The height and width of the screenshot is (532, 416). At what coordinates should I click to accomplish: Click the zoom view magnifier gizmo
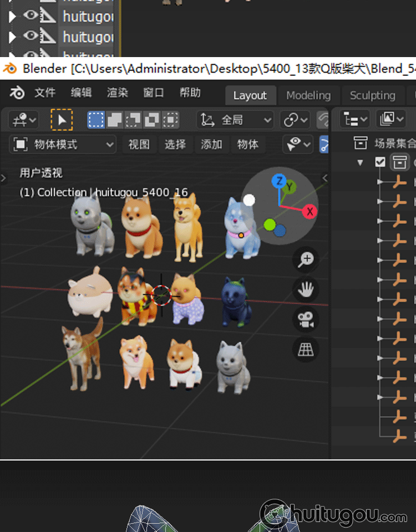pos(306,260)
